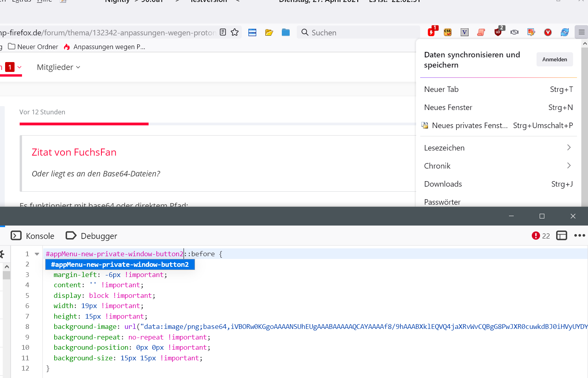Image resolution: width=588 pixels, height=378 pixels.
Task: Click the red error count badge
Action: (x=540, y=236)
